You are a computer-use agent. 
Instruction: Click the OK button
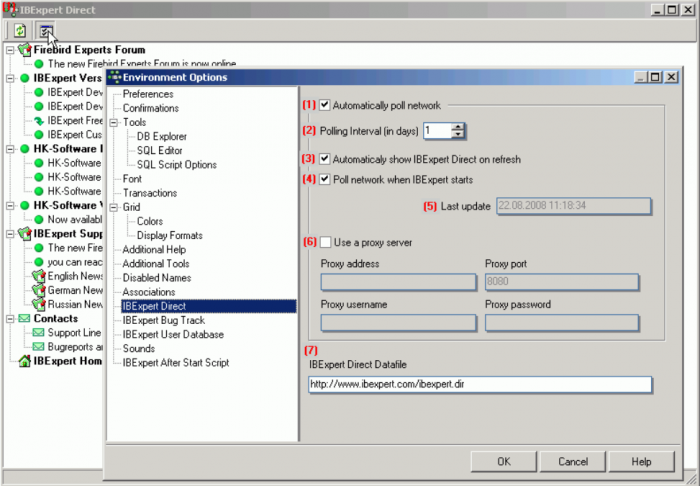tap(504, 461)
